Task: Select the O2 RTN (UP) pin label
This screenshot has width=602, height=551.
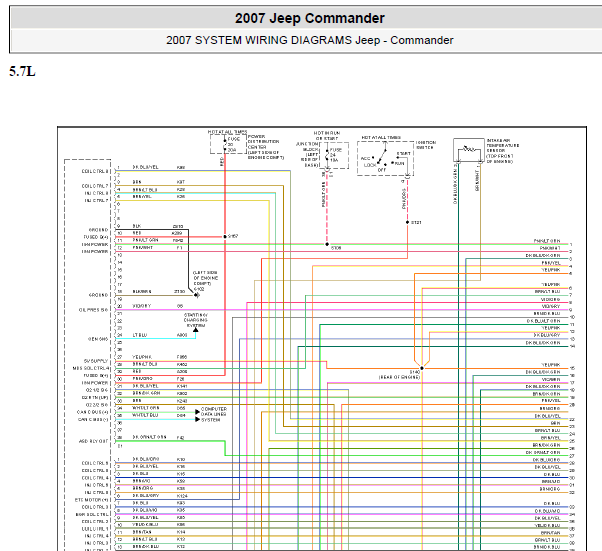Action: [94, 398]
